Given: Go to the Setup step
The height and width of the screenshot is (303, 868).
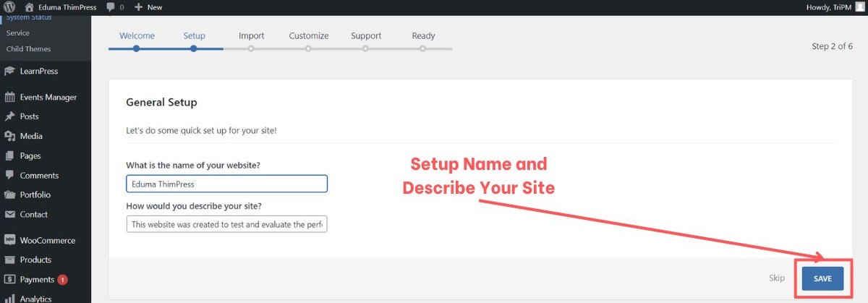Looking at the screenshot, I should click(194, 35).
